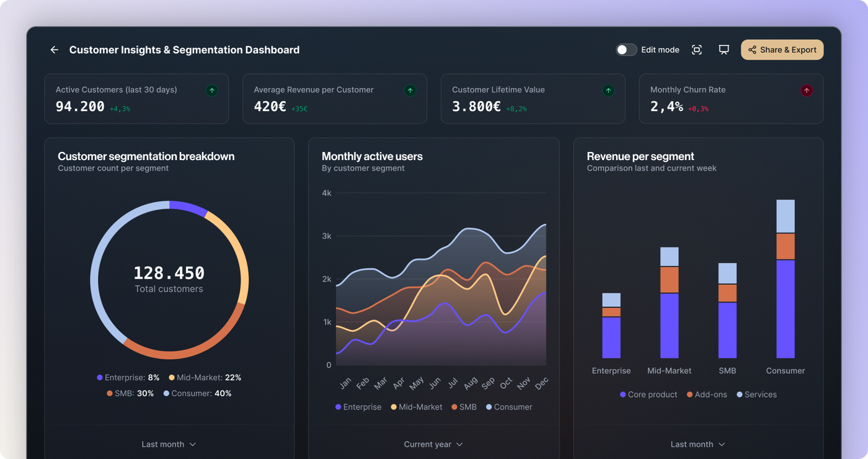The width and height of the screenshot is (868, 459).
Task: Click the total customers count inside the donut chart
Action: pyautogui.click(x=169, y=272)
